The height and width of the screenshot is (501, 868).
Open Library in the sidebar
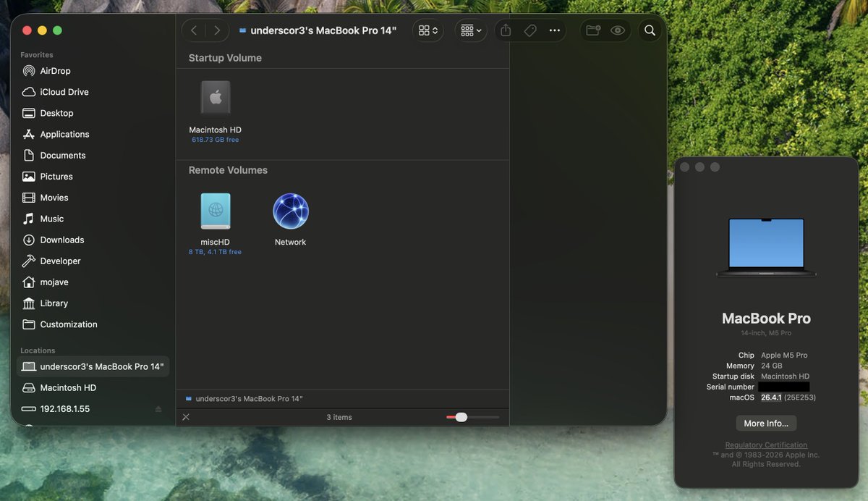coord(93,303)
